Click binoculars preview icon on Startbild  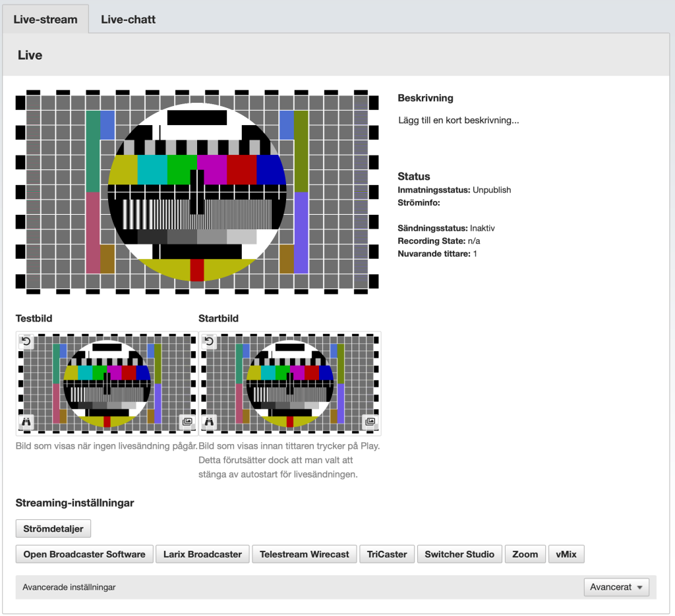[209, 422]
